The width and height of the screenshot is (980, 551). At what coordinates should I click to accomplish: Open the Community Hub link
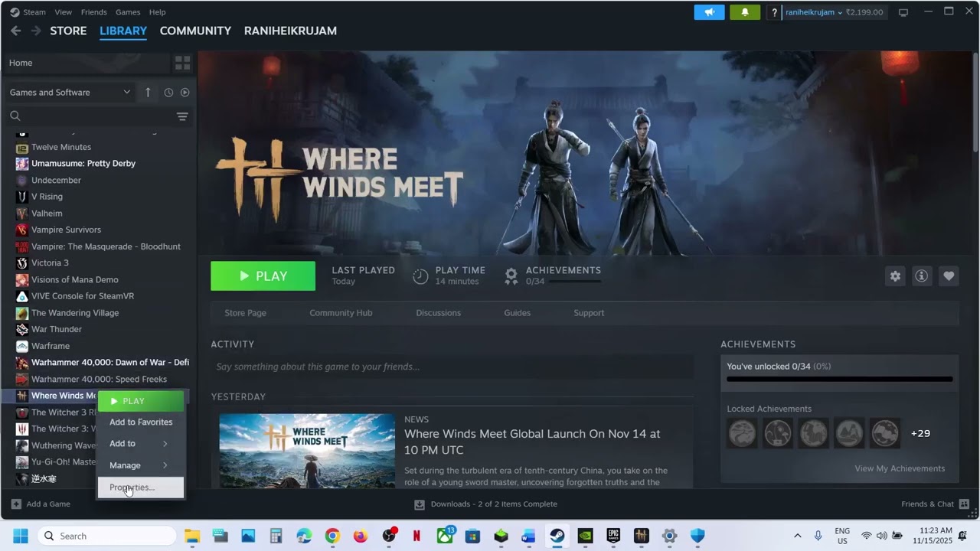click(341, 313)
